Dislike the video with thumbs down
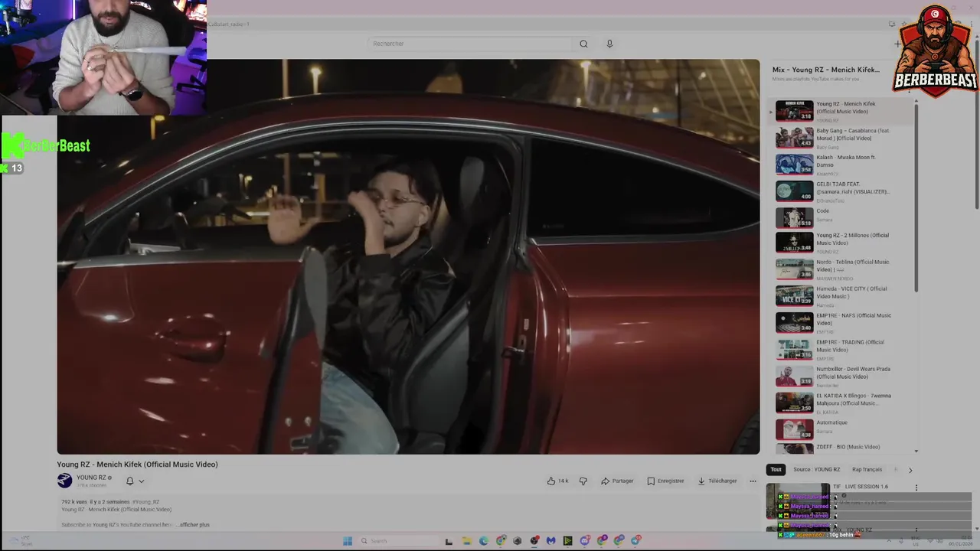The height and width of the screenshot is (551, 980). (583, 481)
